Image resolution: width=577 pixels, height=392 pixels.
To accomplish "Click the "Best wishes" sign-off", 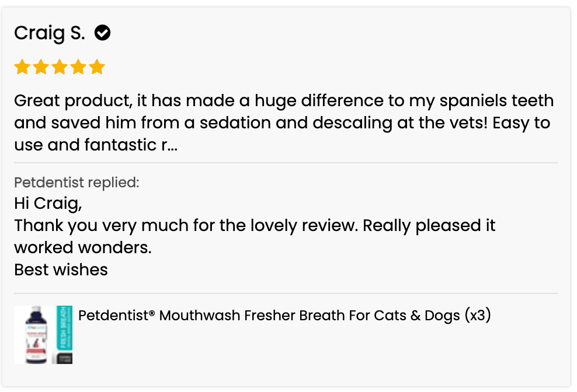I will pos(61,269).
